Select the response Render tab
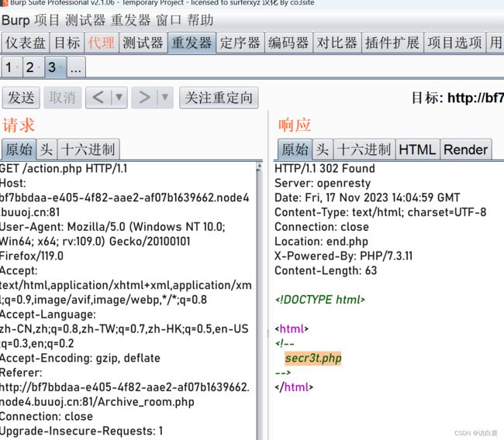Screen dimensions: 504x440 click(466, 150)
